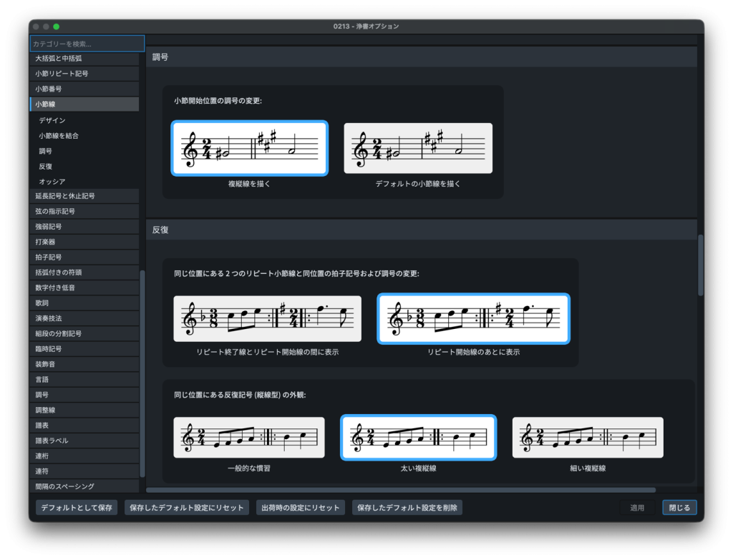Jump to the 小節線を結合 subsection

coord(59,135)
